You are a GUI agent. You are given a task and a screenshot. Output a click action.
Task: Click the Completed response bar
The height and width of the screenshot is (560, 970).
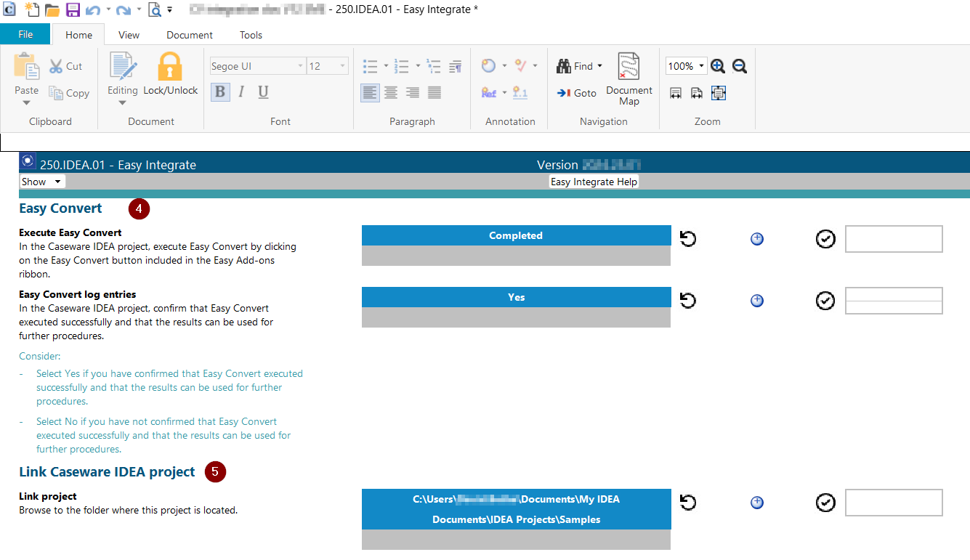[x=516, y=236]
